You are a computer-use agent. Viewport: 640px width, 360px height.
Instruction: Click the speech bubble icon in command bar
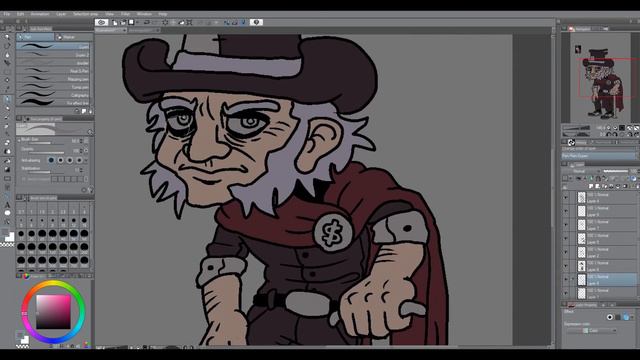(x=256, y=22)
